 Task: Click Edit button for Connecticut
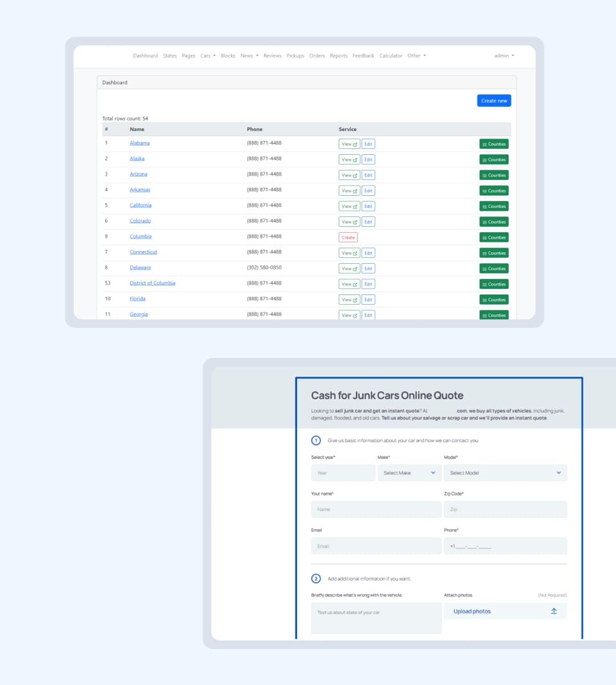coord(368,253)
